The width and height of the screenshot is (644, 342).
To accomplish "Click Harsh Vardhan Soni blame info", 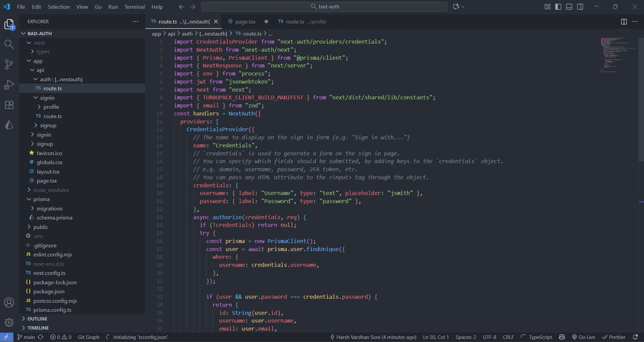I will [374, 337].
